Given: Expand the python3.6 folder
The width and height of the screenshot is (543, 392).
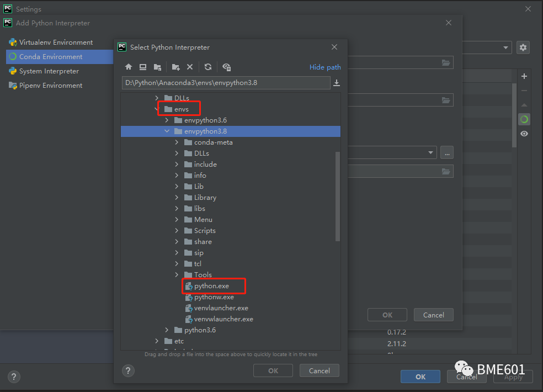Looking at the screenshot, I should point(167,330).
